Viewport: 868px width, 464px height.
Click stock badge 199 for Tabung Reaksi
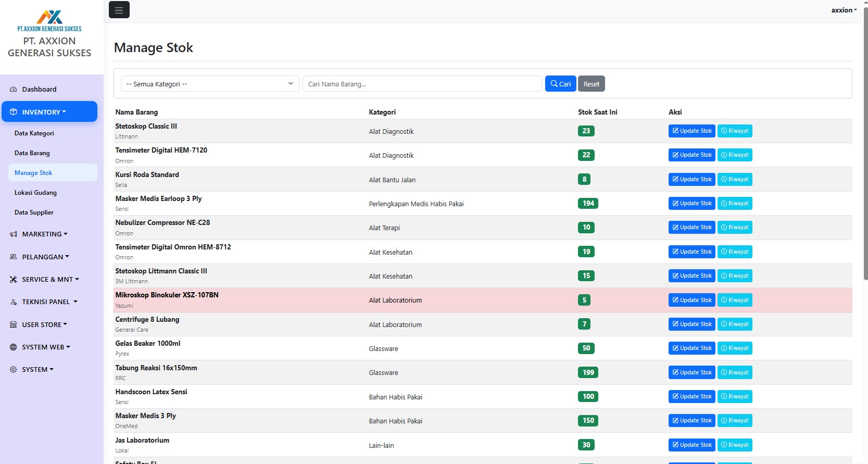click(588, 372)
